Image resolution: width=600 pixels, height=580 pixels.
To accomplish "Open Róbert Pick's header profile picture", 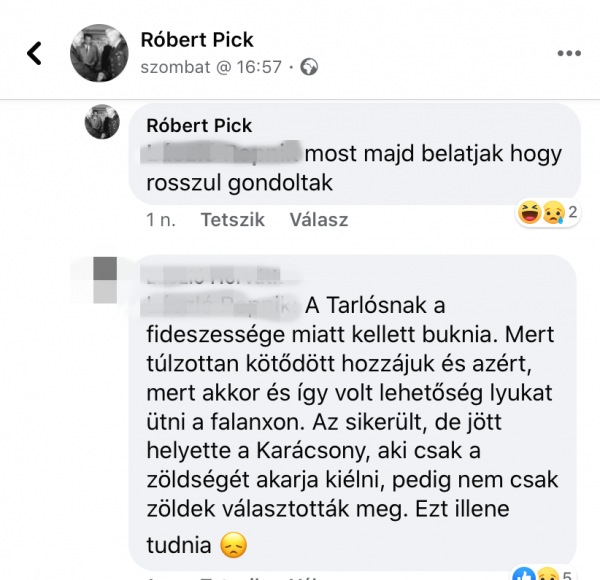I will [99, 53].
